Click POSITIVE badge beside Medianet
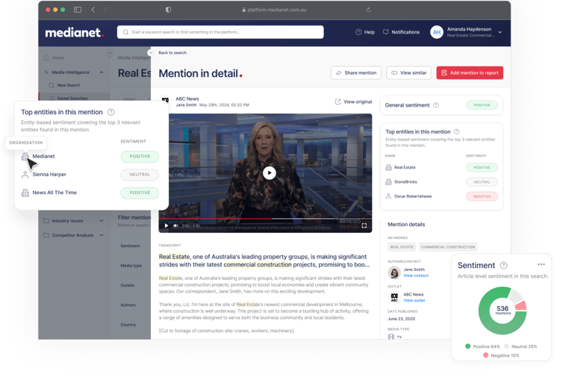The height and width of the screenshot is (392, 569). click(140, 157)
